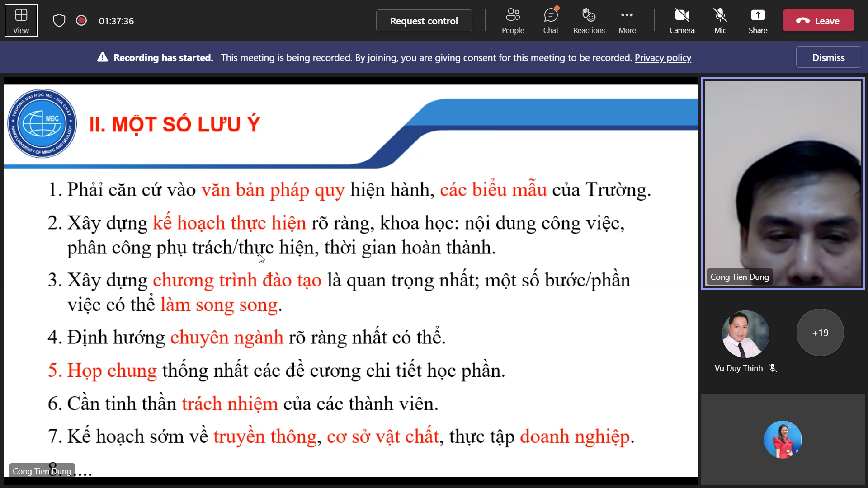
Task: Click text 'cơ sở vật chất'
Action: [x=383, y=437]
